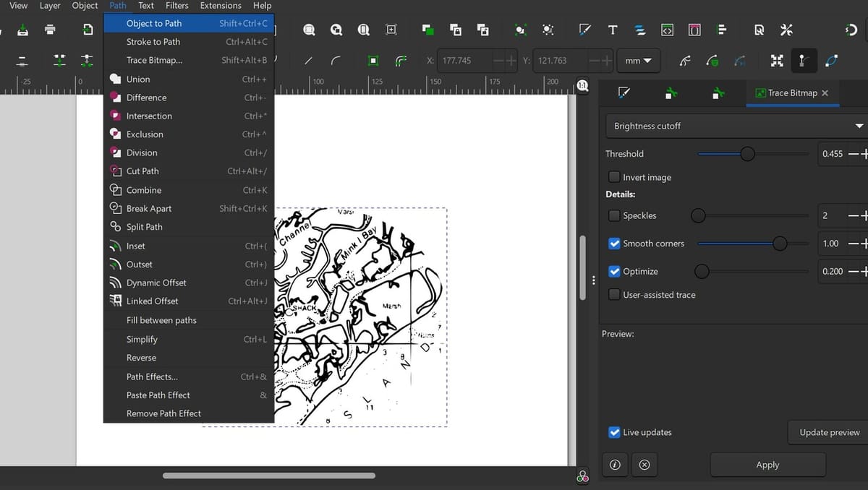
Task: Click the Update preview button
Action: click(829, 432)
